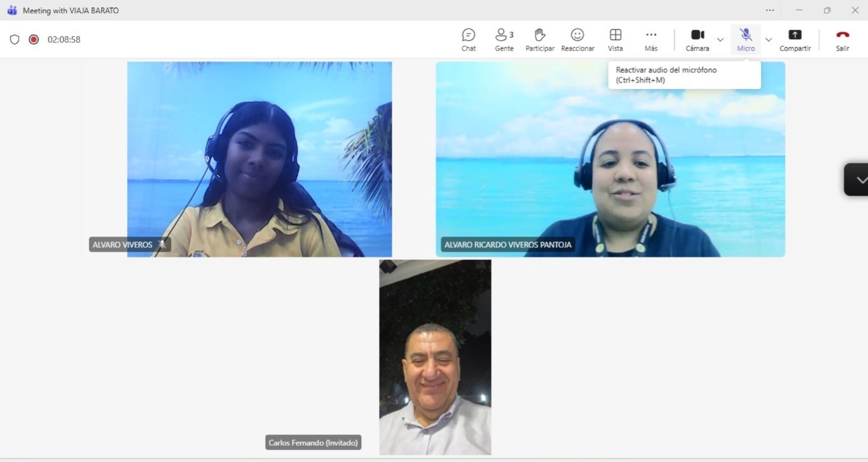This screenshot has width=868, height=462.
Task: Share screen with Compartir button
Action: coord(795,39)
